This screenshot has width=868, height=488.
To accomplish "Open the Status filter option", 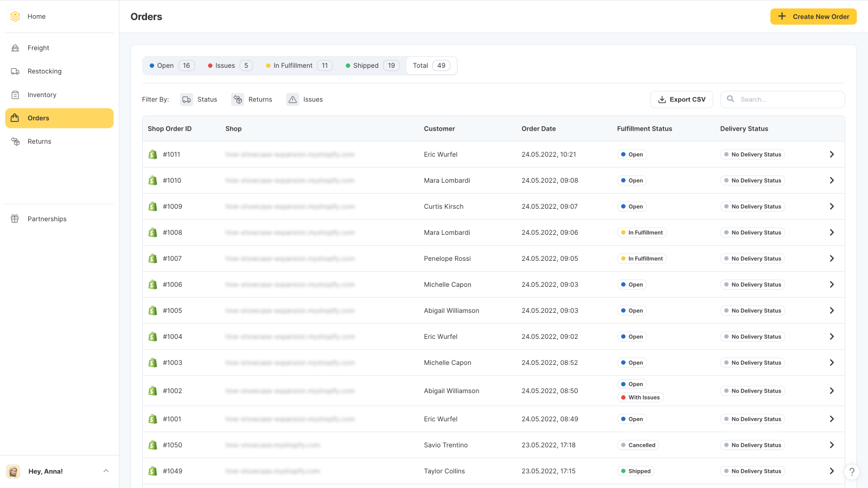I will (199, 99).
